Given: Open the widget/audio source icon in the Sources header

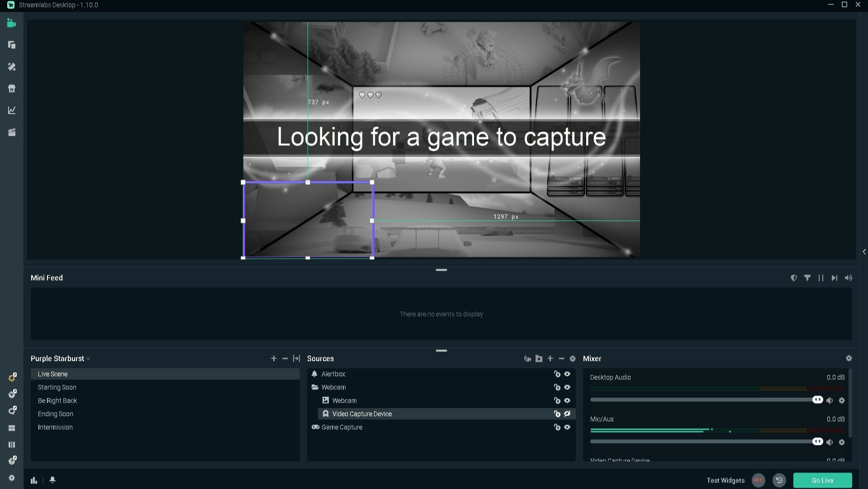Looking at the screenshot, I should click(527, 358).
